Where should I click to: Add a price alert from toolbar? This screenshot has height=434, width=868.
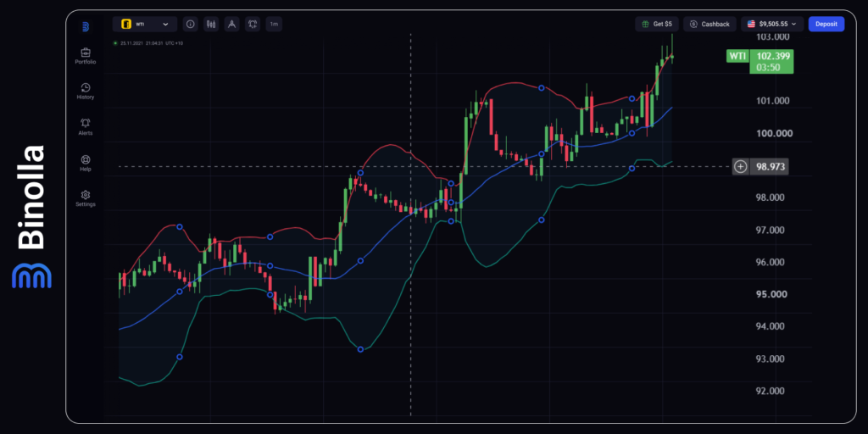coord(253,25)
